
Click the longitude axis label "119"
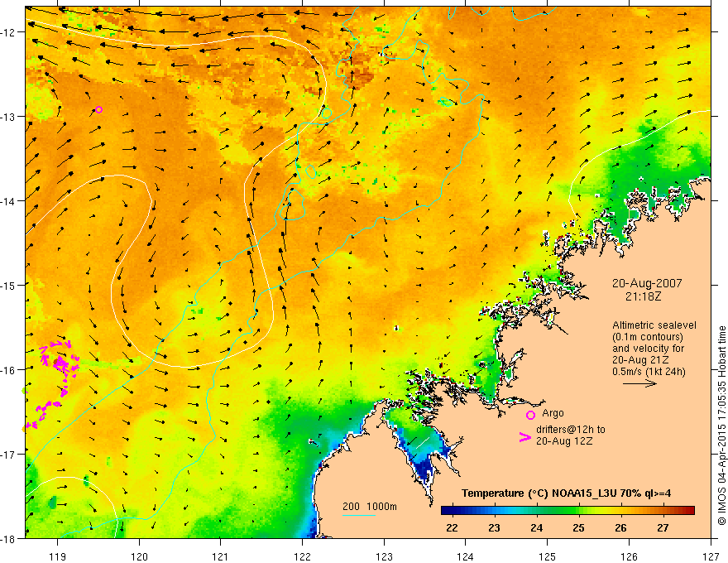pos(58,556)
